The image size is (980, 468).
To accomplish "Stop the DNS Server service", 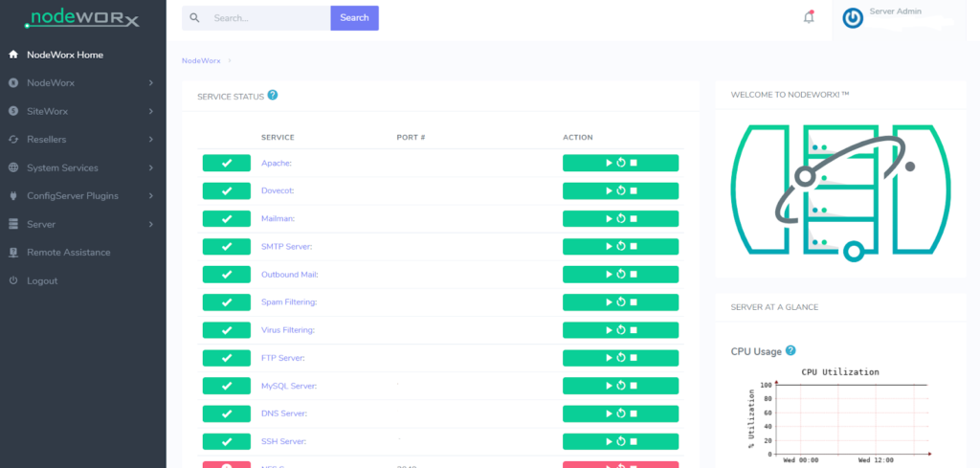I will pyautogui.click(x=634, y=413).
